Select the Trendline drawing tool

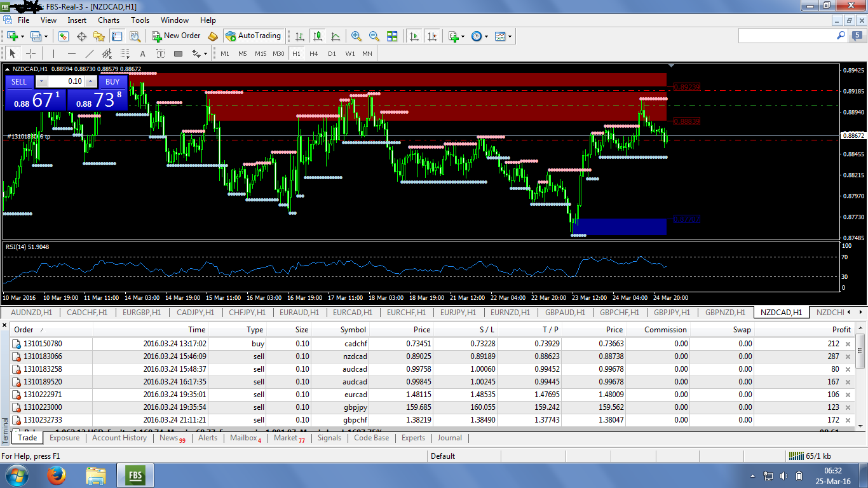coord(89,53)
